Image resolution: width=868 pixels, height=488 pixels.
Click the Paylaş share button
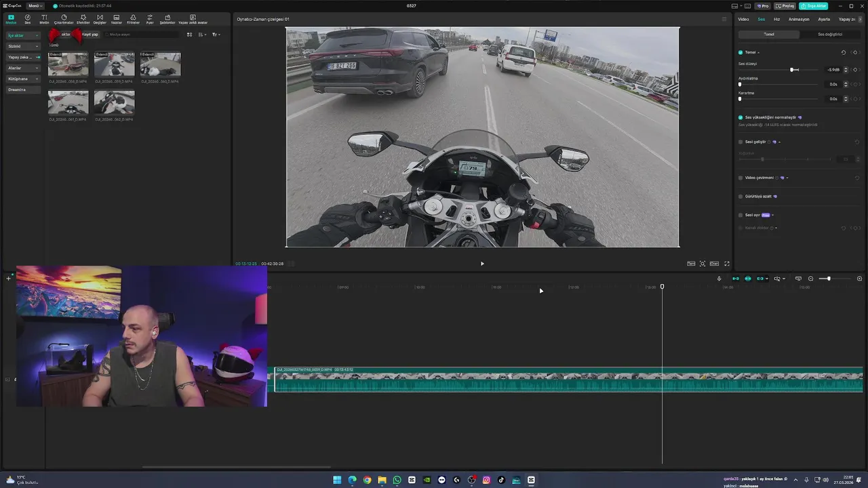pyautogui.click(x=785, y=5)
